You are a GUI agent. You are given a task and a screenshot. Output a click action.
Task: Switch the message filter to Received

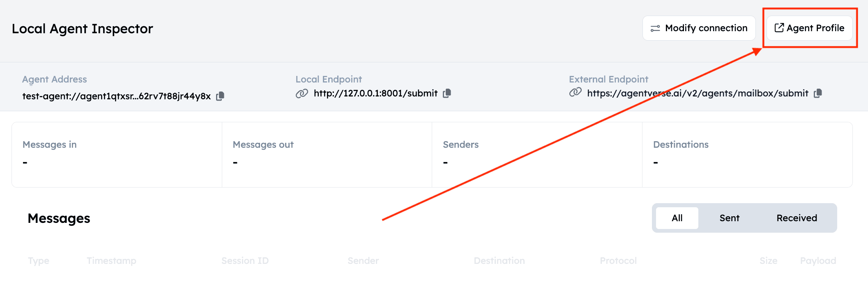tap(797, 218)
